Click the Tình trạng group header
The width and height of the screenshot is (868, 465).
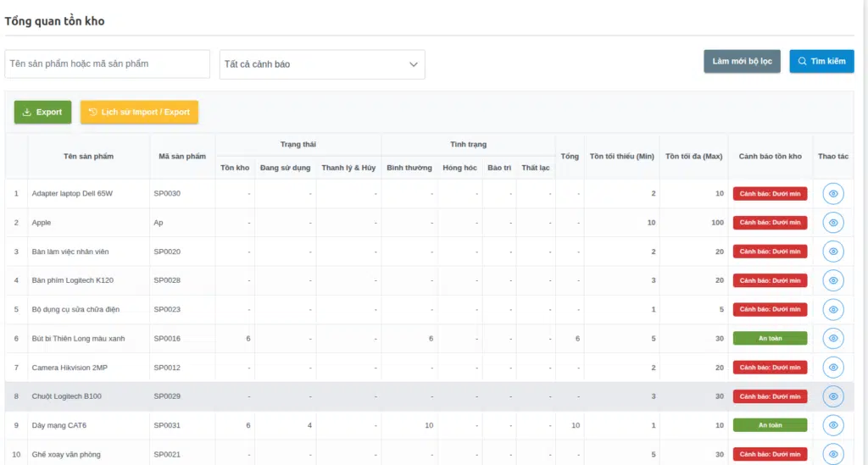pos(468,144)
